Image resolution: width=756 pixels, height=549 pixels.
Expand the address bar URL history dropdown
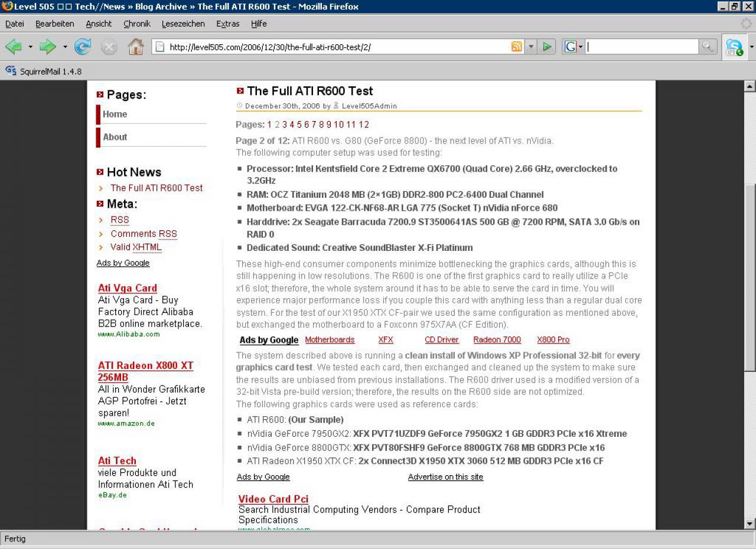pos(531,47)
